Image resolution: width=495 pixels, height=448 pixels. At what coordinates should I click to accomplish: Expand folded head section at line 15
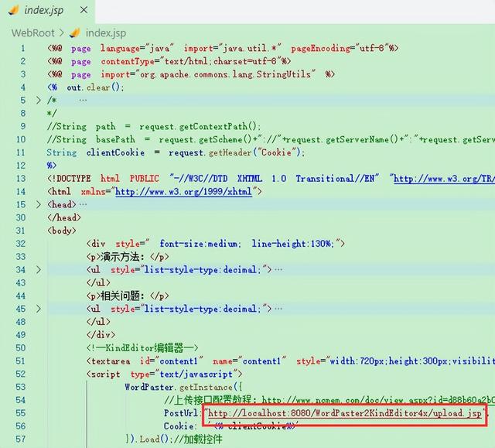pos(38,204)
